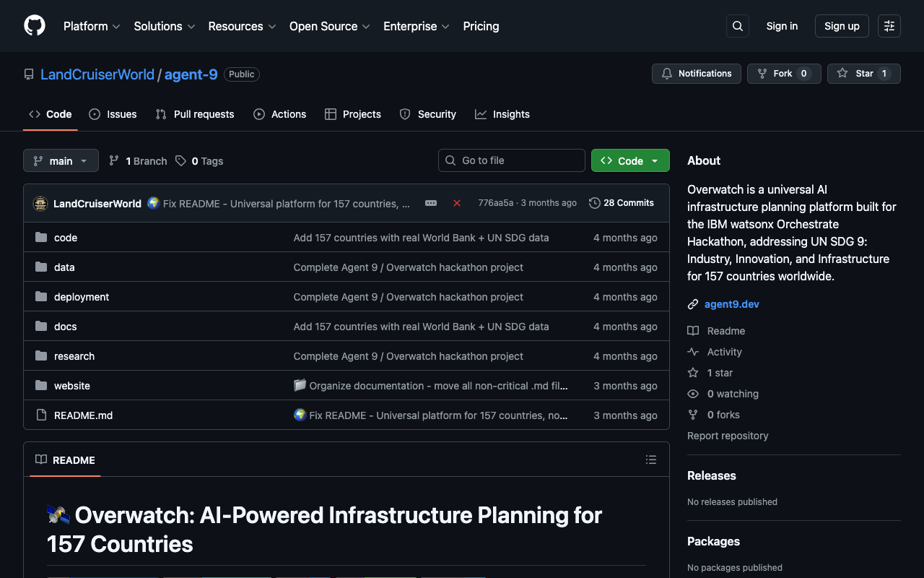Click the red X failed-check icon
924x578 pixels.
tap(457, 203)
